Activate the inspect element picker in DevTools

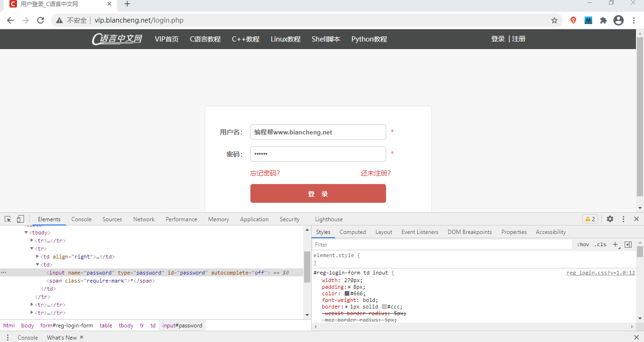[x=8, y=219]
